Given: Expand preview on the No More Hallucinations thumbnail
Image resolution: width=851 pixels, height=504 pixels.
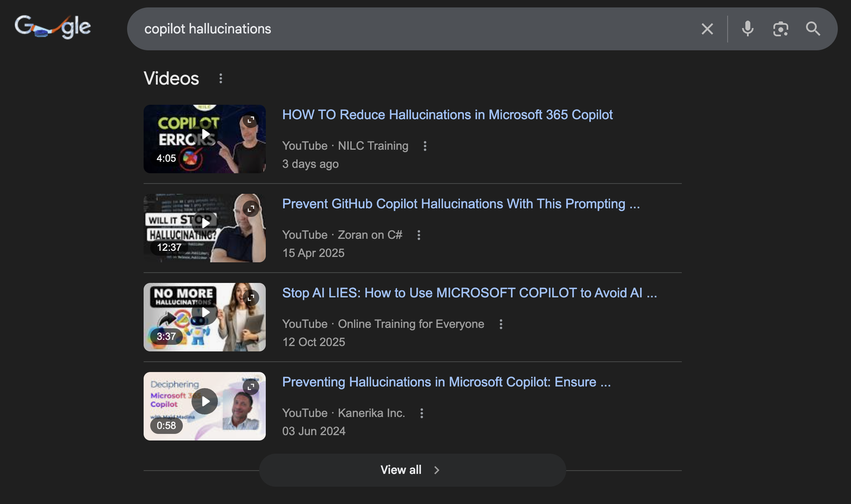Looking at the screenshot, I should [250, 298].
